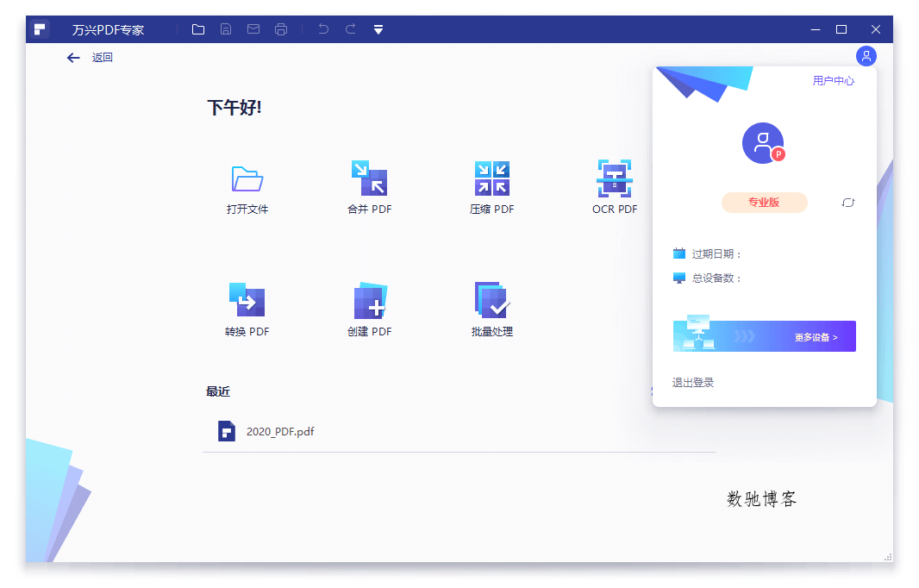Click the redo arrow icon
919x588 pixels.
coord(351,28)
